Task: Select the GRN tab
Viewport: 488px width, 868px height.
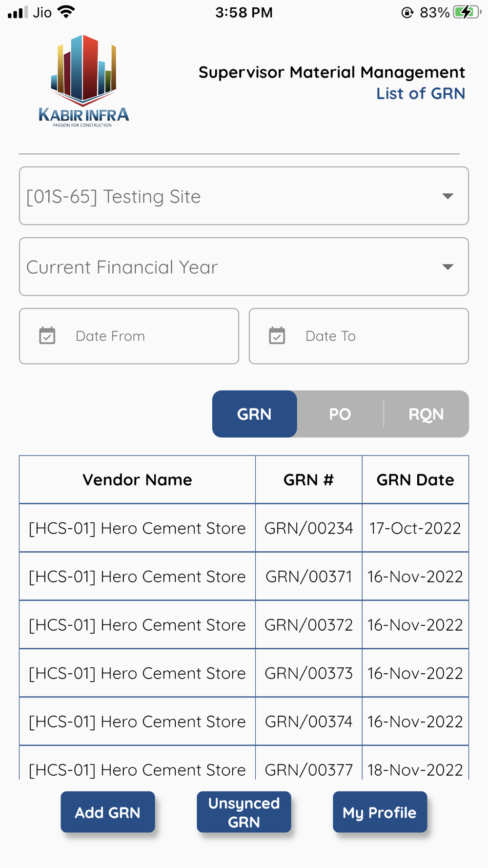Action: [254, 414]
